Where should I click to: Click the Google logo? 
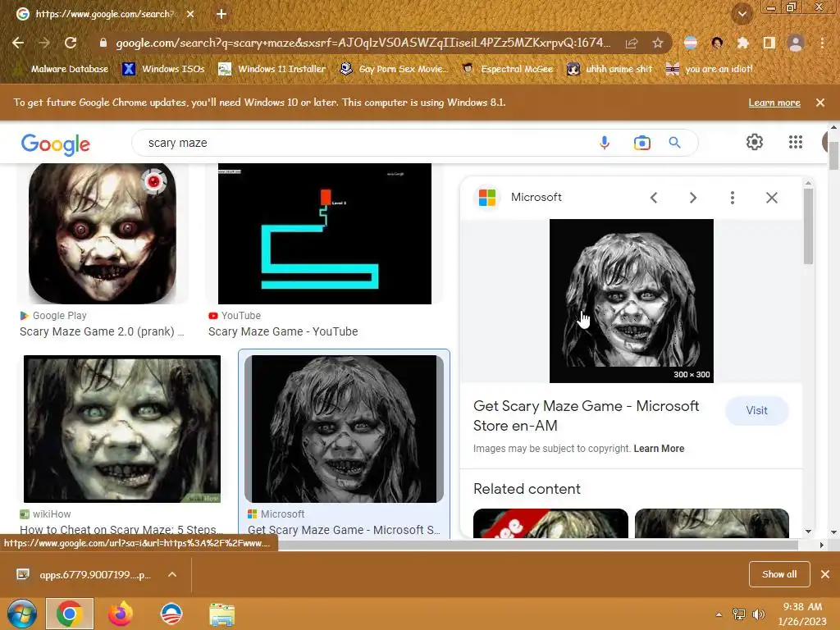click(55, 144)
